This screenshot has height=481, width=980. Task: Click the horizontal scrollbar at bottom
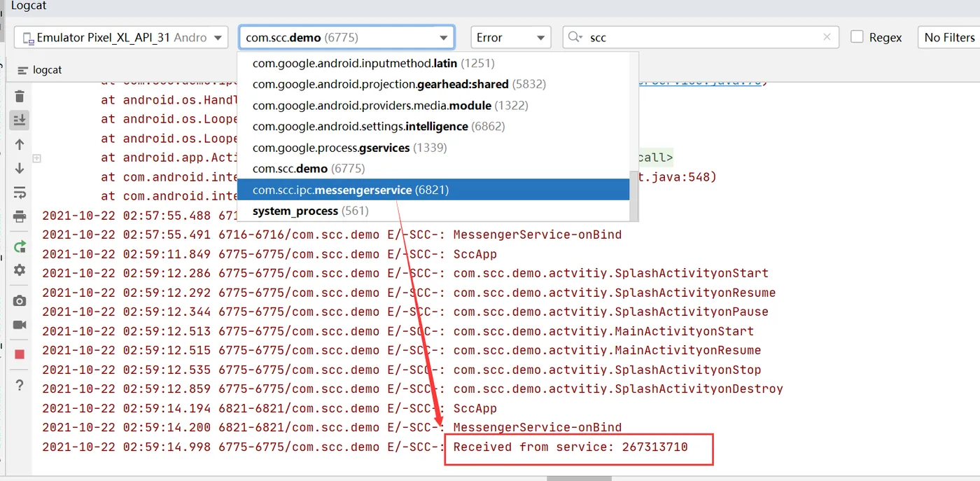point(579,479)
